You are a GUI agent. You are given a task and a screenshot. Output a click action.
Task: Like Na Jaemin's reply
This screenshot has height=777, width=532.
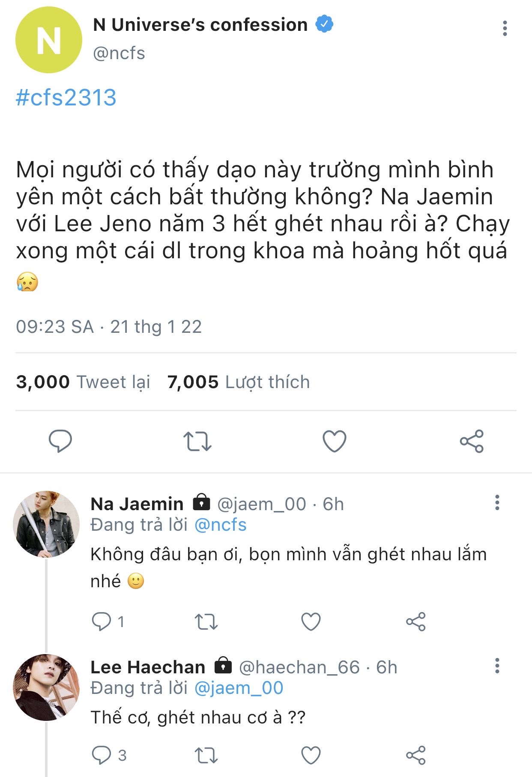pos(311,622)
